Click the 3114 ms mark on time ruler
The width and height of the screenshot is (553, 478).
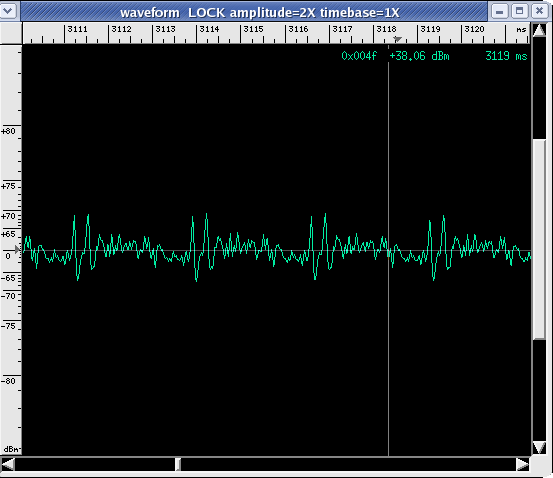(x=210, y=29)
